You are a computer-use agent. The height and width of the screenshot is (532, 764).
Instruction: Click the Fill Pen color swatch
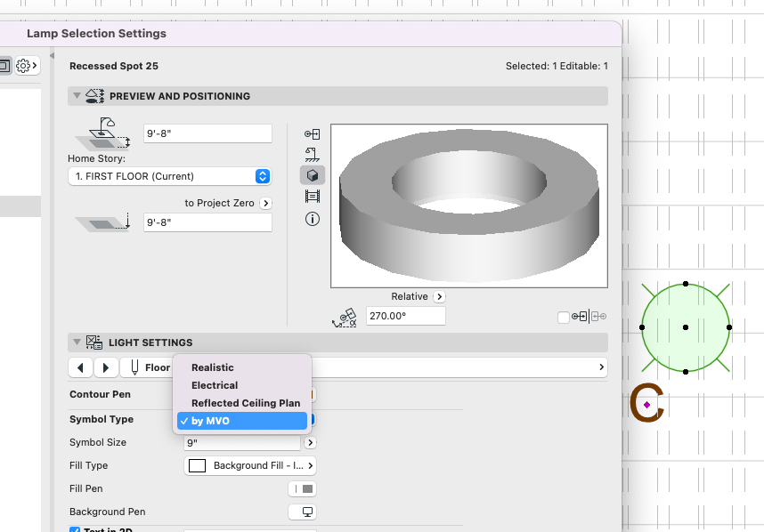click(303, 488)
